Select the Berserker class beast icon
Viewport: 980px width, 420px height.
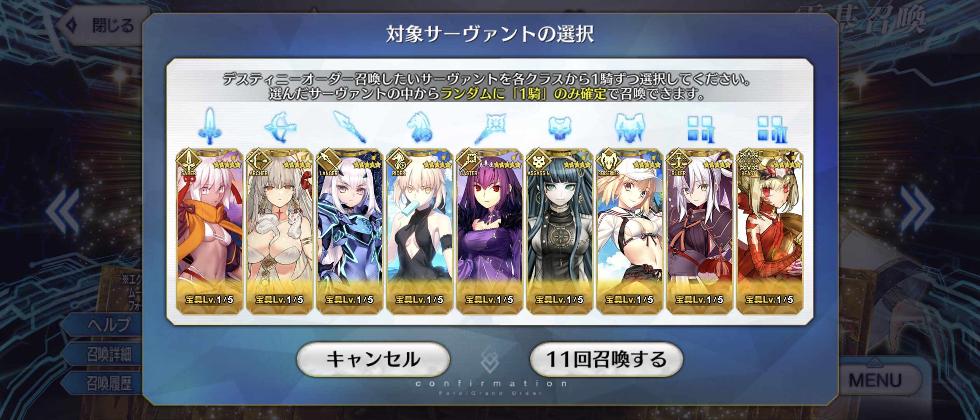point(630,128)
